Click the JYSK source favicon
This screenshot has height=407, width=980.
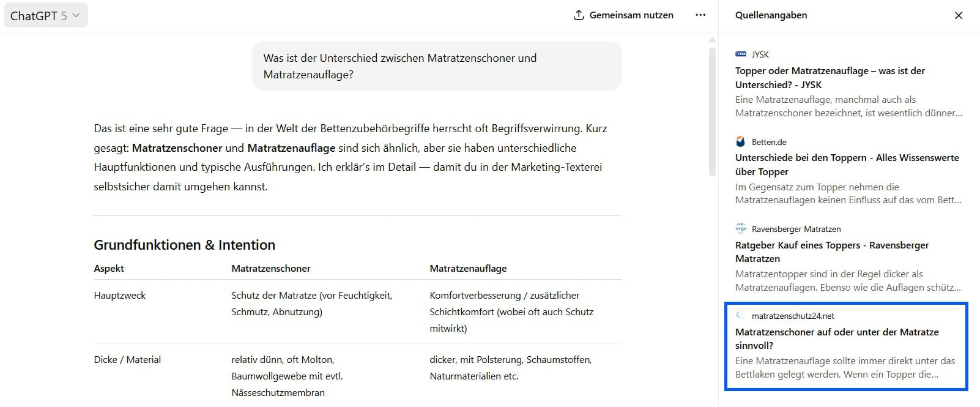[x=741, y=54]
